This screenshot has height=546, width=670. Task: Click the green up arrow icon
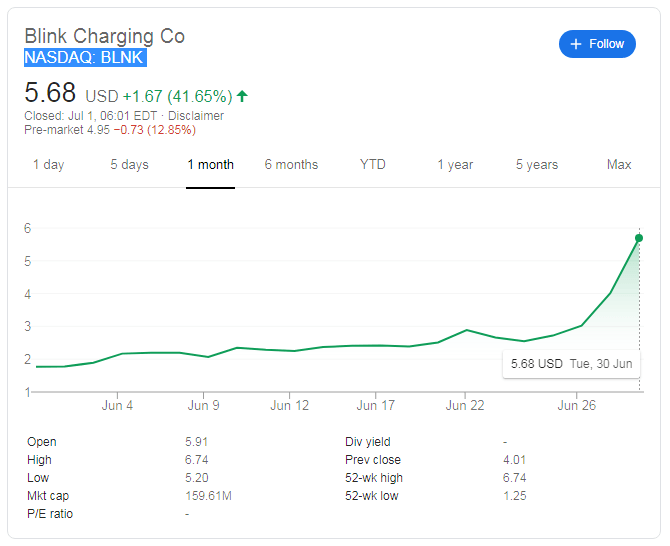point(242,96)
